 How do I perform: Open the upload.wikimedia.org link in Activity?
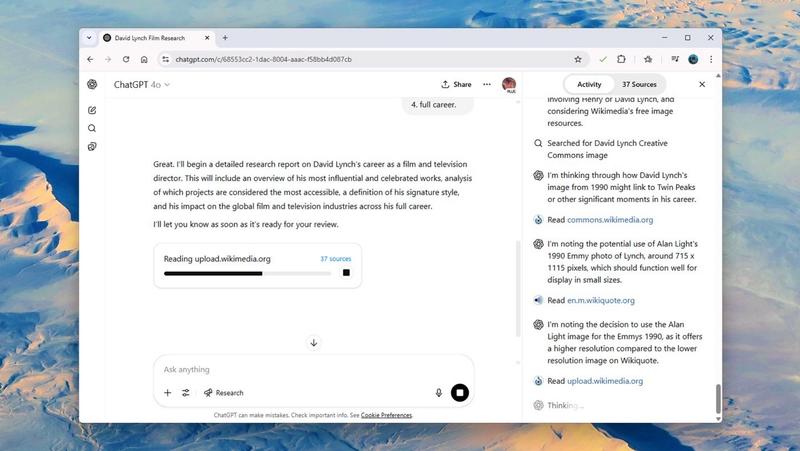tap(605, 381)
